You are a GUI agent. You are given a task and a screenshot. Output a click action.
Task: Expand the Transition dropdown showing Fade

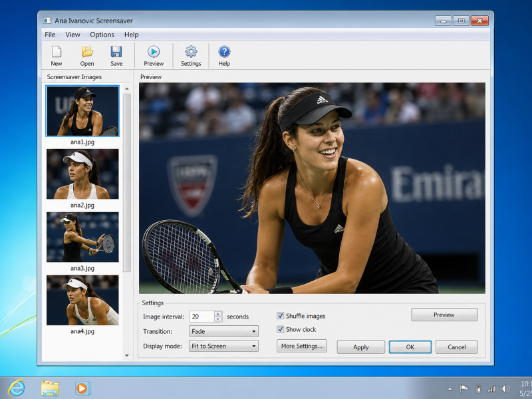[223, 331]
